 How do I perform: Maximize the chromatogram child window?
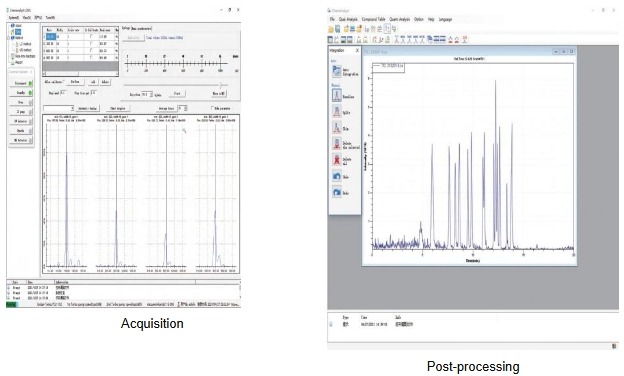click(x=564, y=51)
